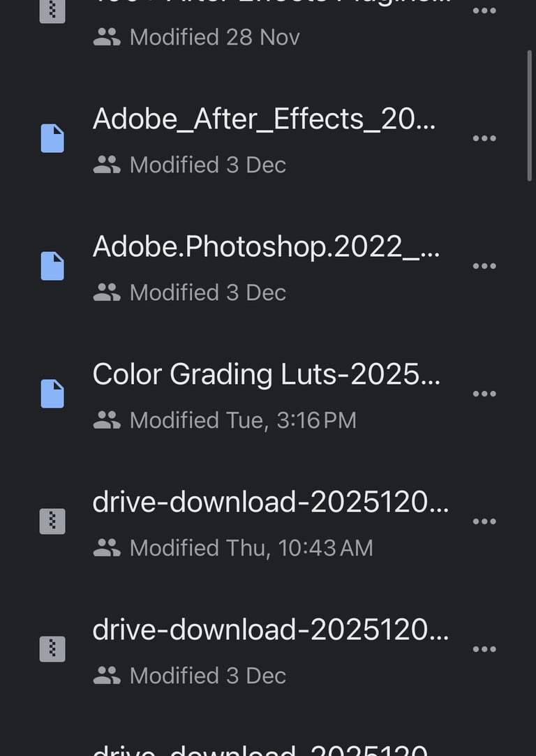Click the Adobe_After_Effects document file icon

tap(52, 138)
